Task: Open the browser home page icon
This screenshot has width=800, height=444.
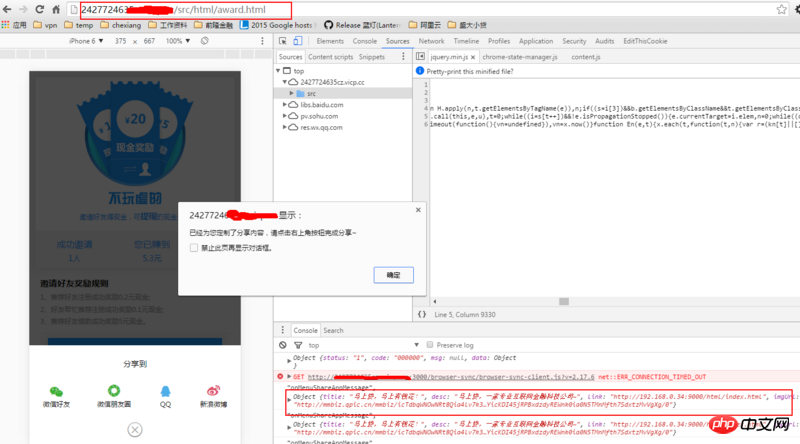Action: [x=56, y=9]
